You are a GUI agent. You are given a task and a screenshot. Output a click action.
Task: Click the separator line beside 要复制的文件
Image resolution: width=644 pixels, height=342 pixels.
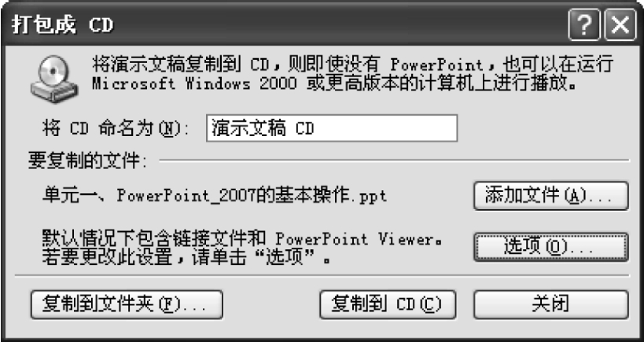[x=394, y=160]
